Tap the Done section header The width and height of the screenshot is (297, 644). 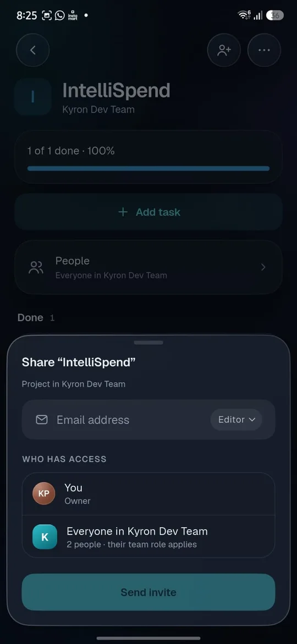(x=30, y=317)
